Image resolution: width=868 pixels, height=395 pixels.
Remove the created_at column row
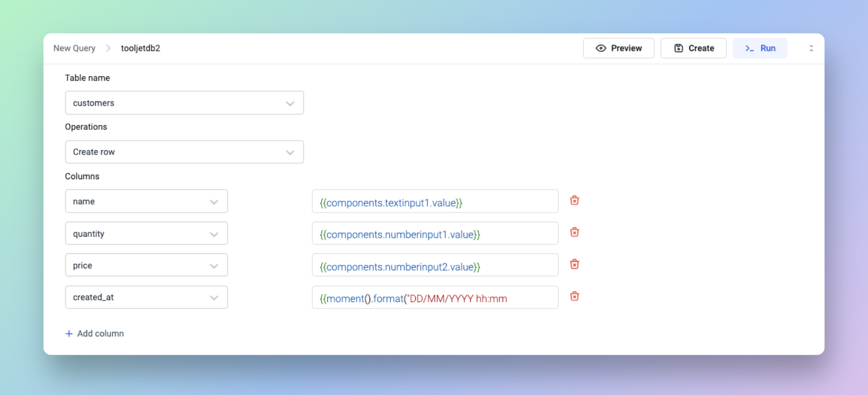click(x=574, y=296)
